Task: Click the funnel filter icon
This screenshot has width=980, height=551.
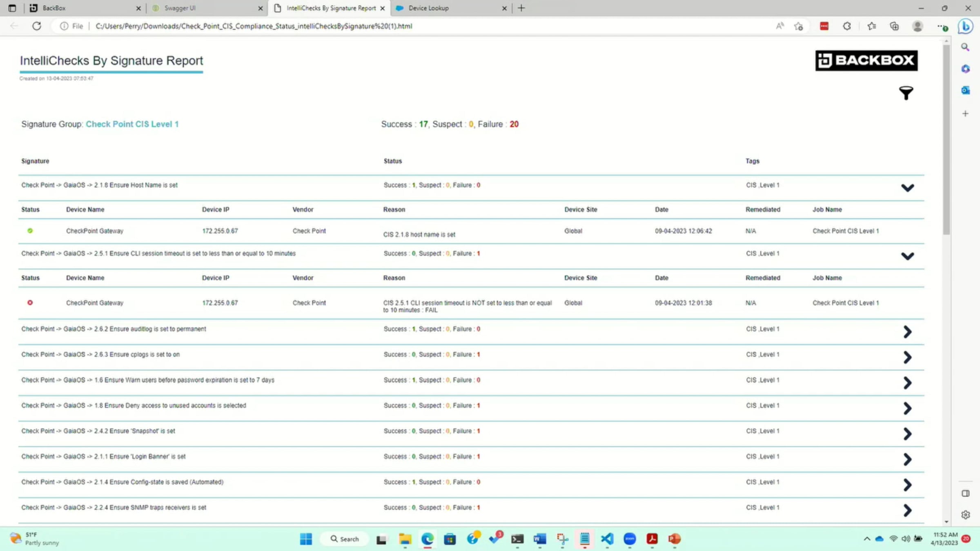Action: click(906, 93)
